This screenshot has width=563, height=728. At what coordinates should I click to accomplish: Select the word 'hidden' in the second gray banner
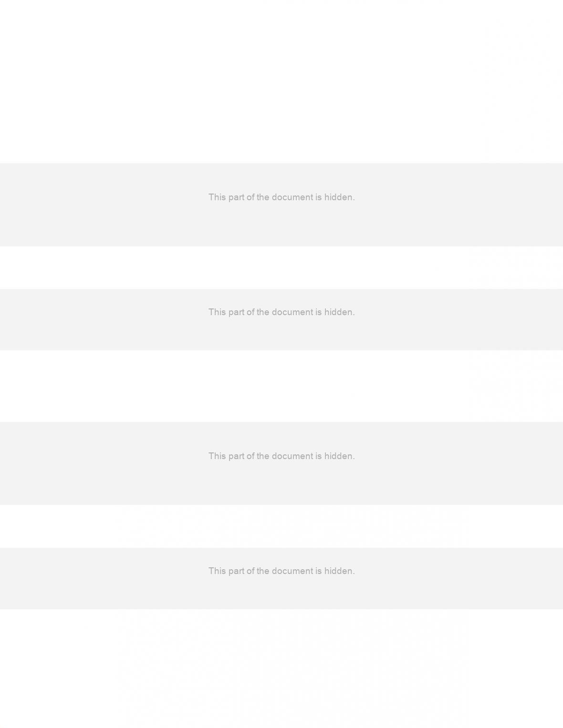click(x=339, y=312)
